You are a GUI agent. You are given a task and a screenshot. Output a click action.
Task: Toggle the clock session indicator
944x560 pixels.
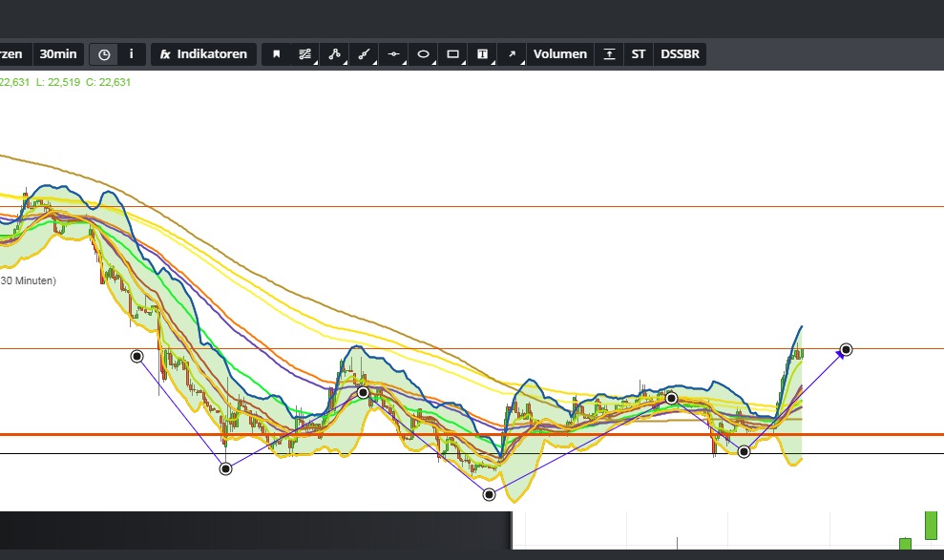point(102,54)
